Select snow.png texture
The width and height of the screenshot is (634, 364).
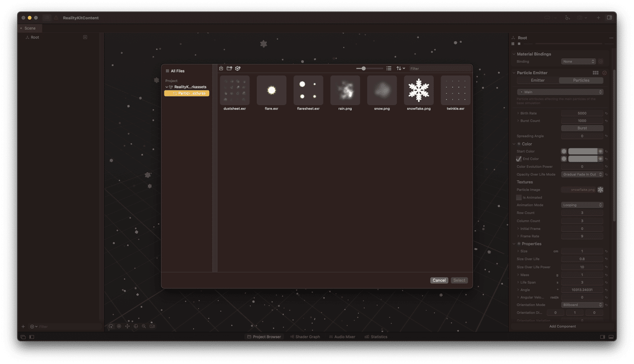382,90
